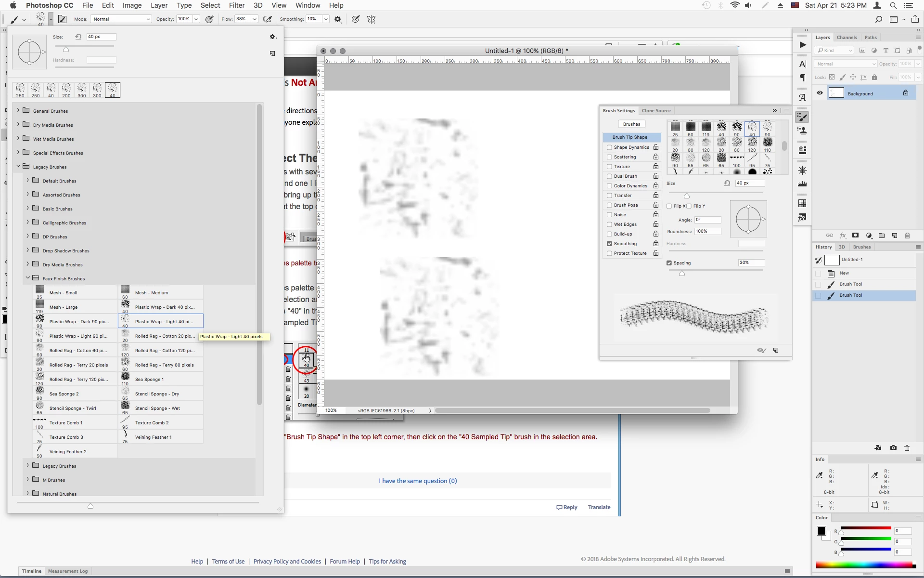Image resolution: width=924 pixels, height=578 pixels.
Task: Click camera snapshot icon in History panel
Action: click(893, 448)
